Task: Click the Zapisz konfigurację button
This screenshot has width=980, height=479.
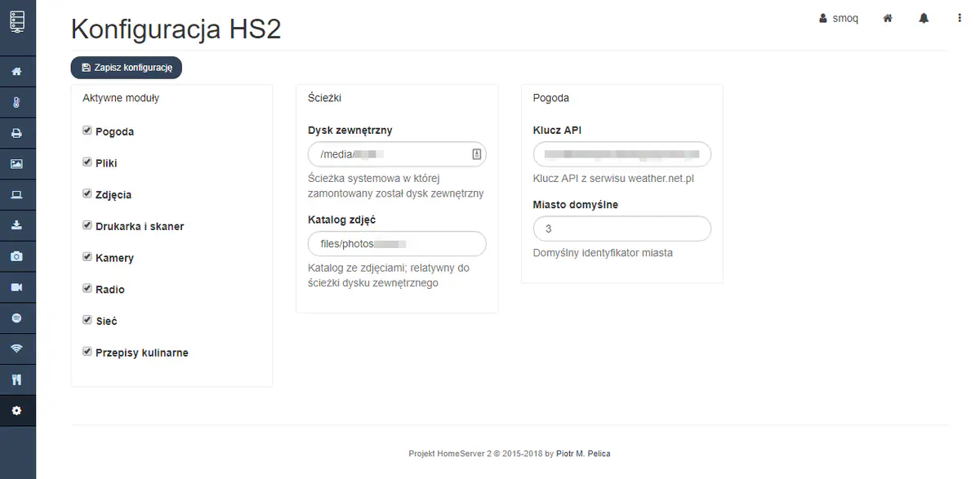Action: point(127,68)
